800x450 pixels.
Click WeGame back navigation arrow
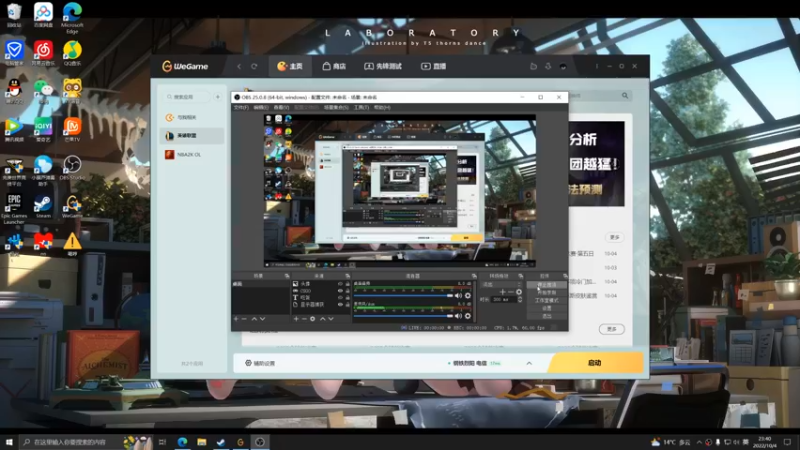[239, 66]
